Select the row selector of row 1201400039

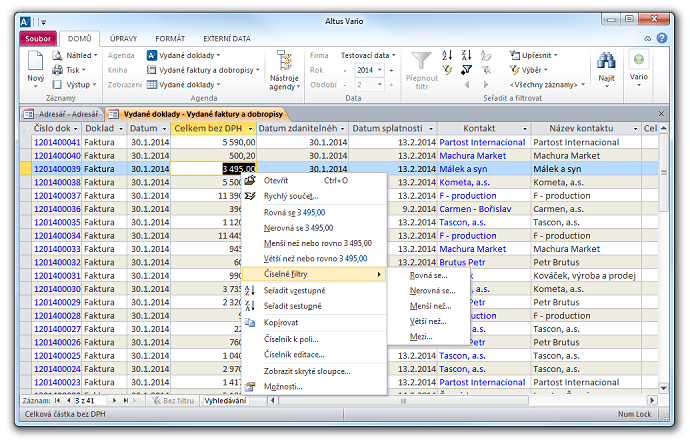coord(26,169)
